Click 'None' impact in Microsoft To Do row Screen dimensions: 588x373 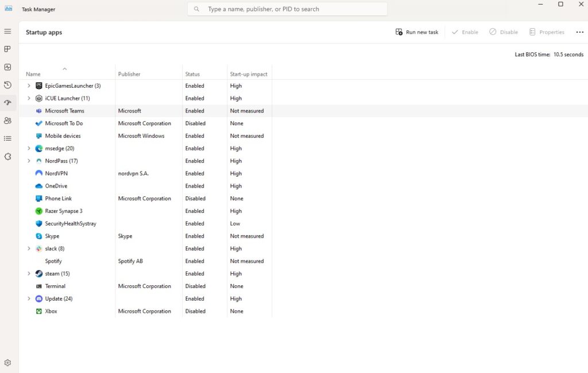point(237,123)
